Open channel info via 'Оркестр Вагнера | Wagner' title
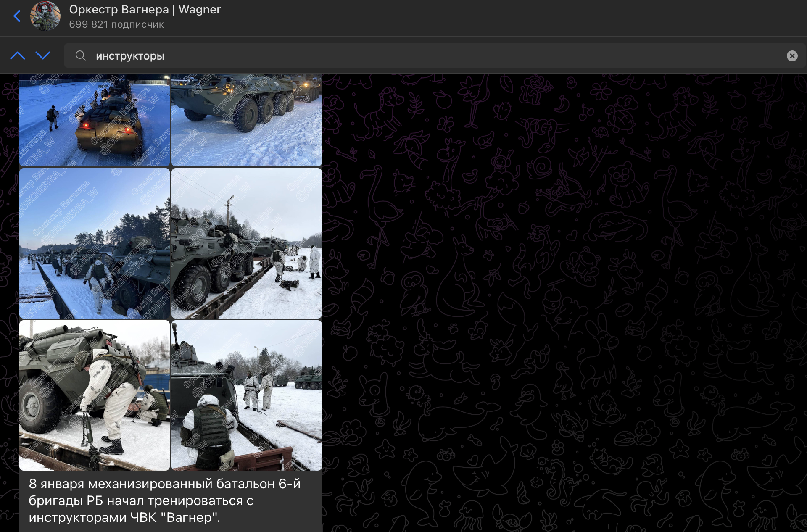This screenshot has width=807, height=532. point(145,10)
